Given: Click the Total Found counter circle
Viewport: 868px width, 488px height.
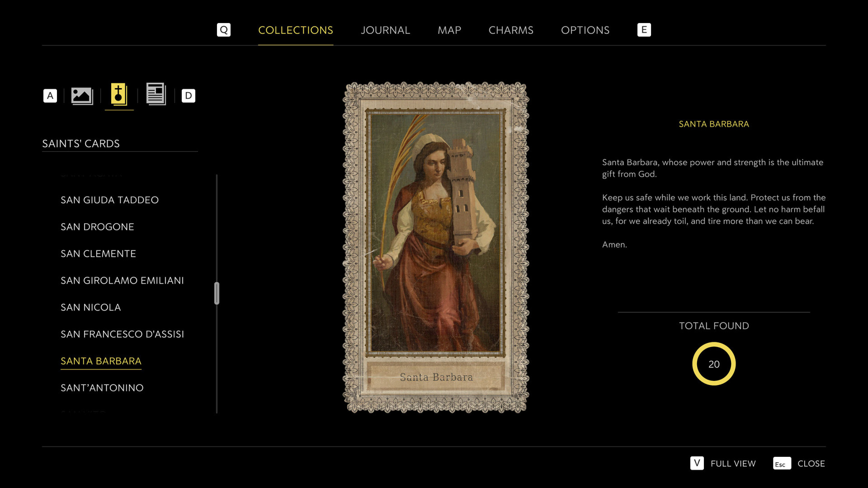Looking at the screenshot, I should (x=714, y=364).
